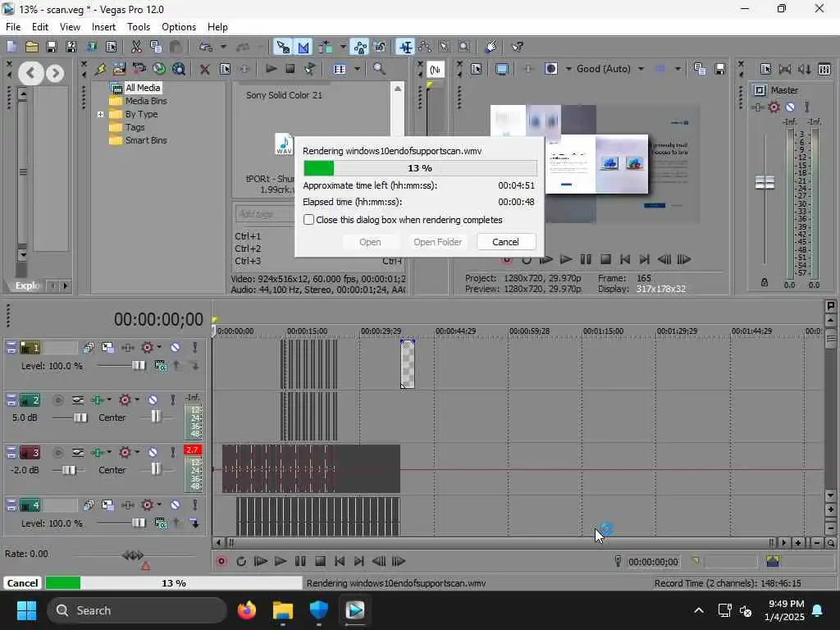
Task: Click track 3 volume slider handle
Action: point(69,470)
